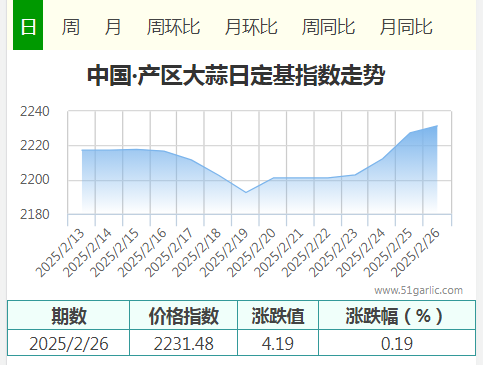
Task: Switch to the 月环比 tab
Action: [x=251, y=27]
